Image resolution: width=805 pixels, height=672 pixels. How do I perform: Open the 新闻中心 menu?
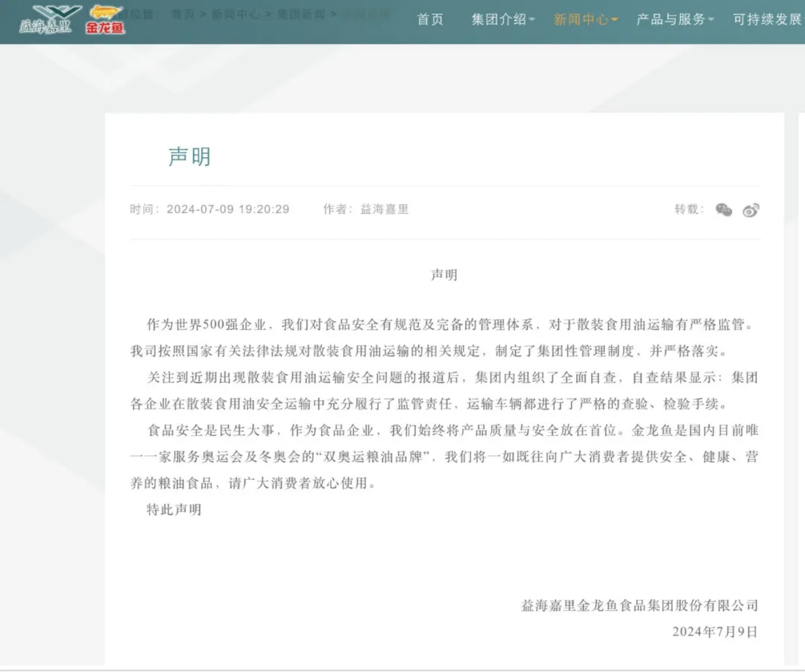click(x=581, y=19)
